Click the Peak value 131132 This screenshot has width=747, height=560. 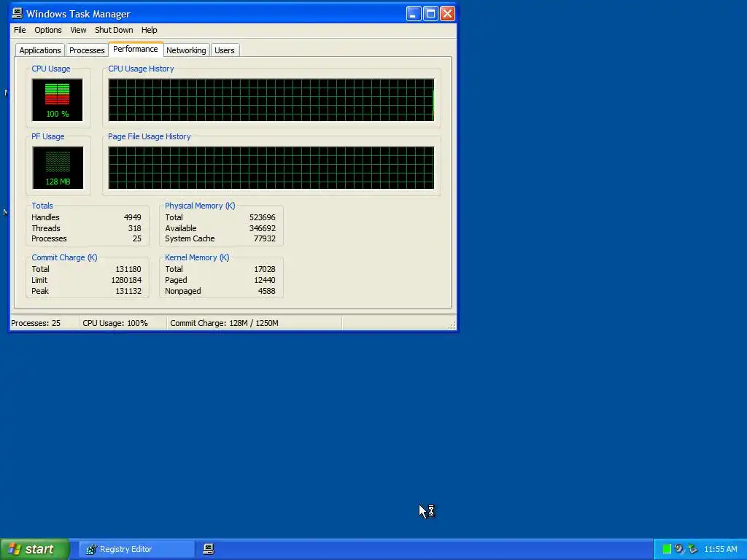[128, 291]
